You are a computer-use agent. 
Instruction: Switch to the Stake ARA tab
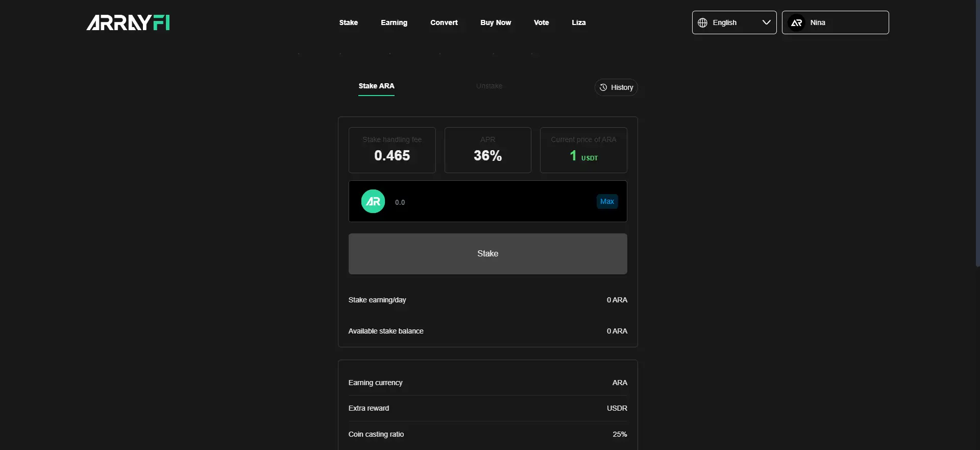[376, 86]
